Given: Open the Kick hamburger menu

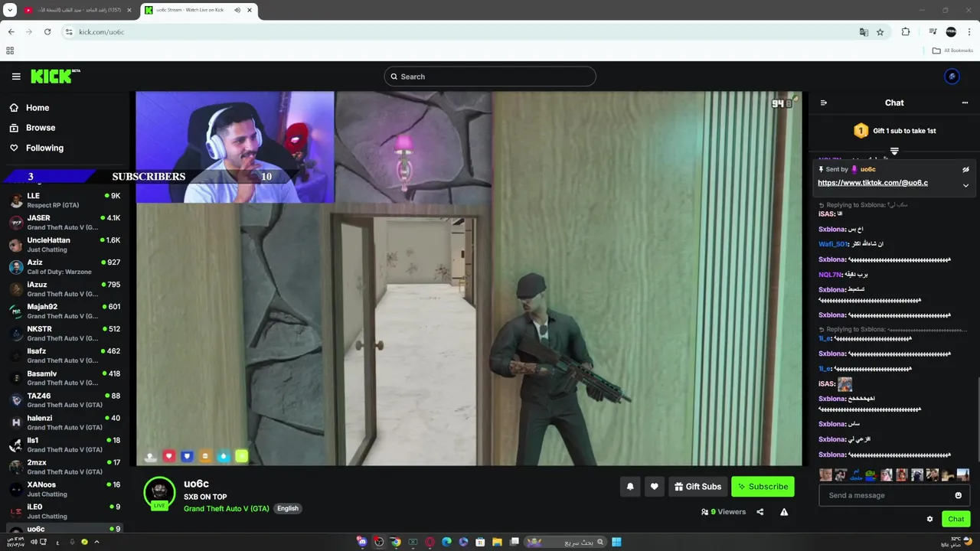Looking at the screenshot, I should tap(16, 77).
